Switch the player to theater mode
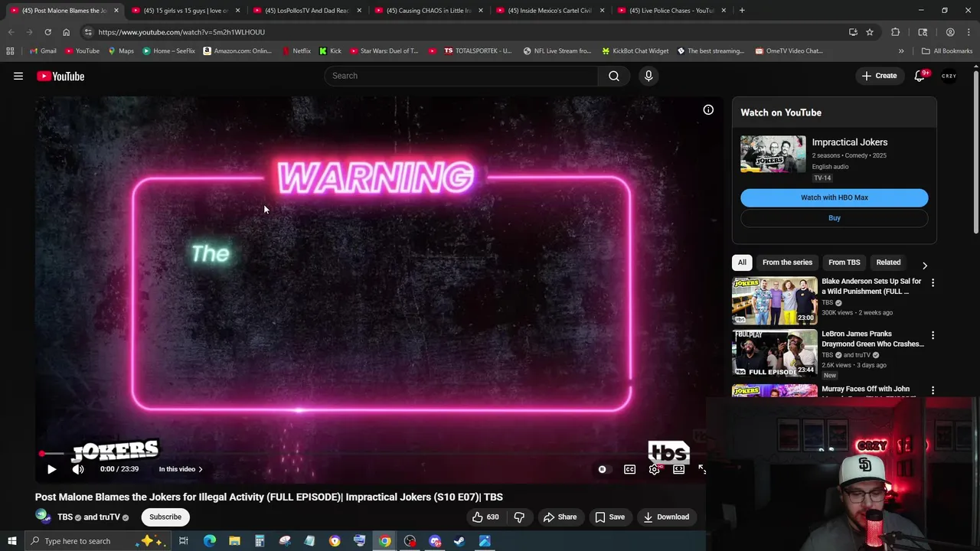980x551 pixels. click(678, 469)
